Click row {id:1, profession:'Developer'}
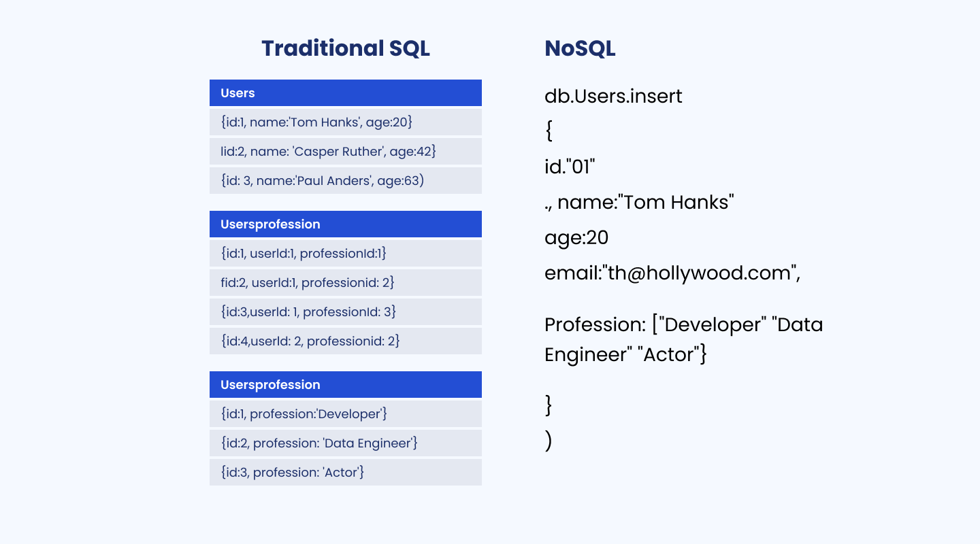 click(x=346, y=414)
